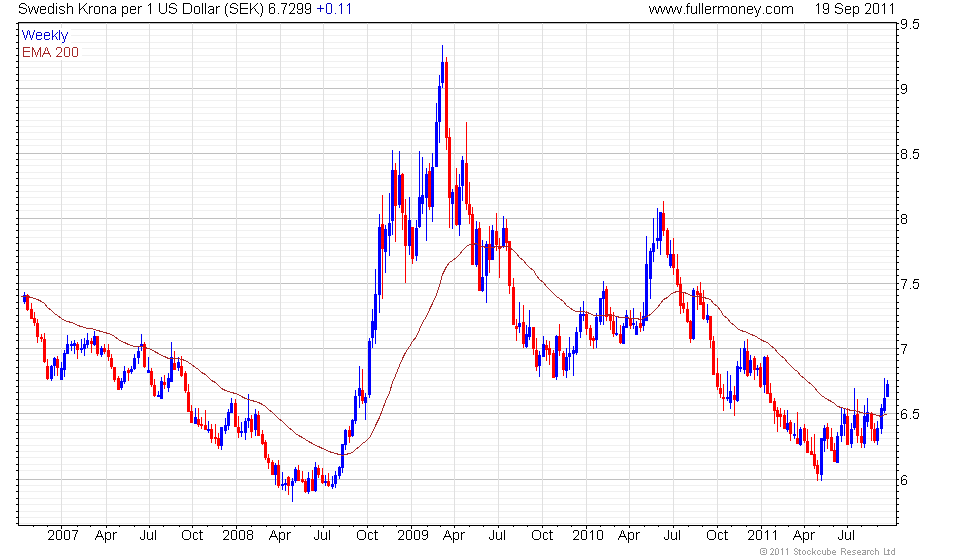Click 'Oct' label before 2011
Viewport: 980px width, 560px height.
(x=718, y=536)
